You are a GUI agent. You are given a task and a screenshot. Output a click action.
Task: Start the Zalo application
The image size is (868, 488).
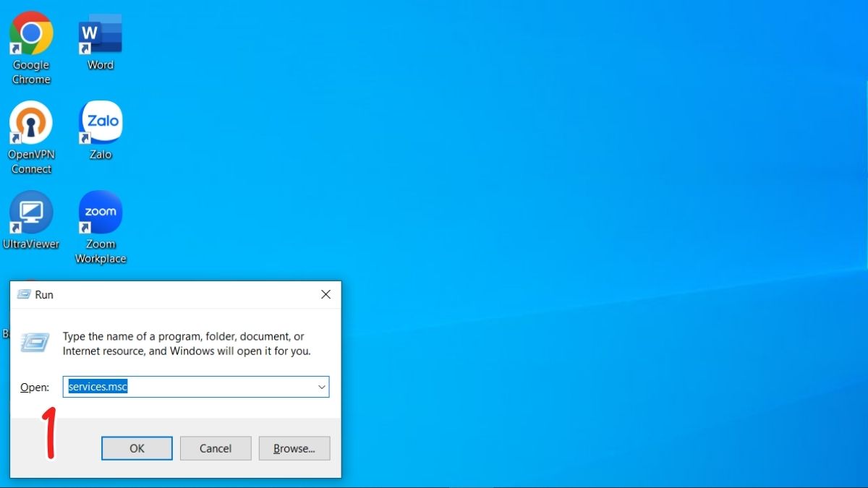(100, 121)
